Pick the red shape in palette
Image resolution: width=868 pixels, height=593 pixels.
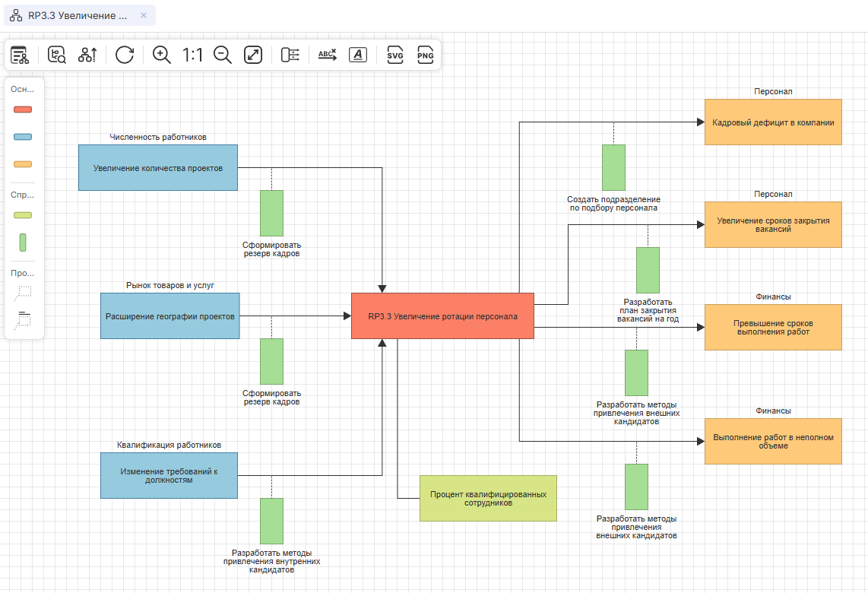[23, 109]
